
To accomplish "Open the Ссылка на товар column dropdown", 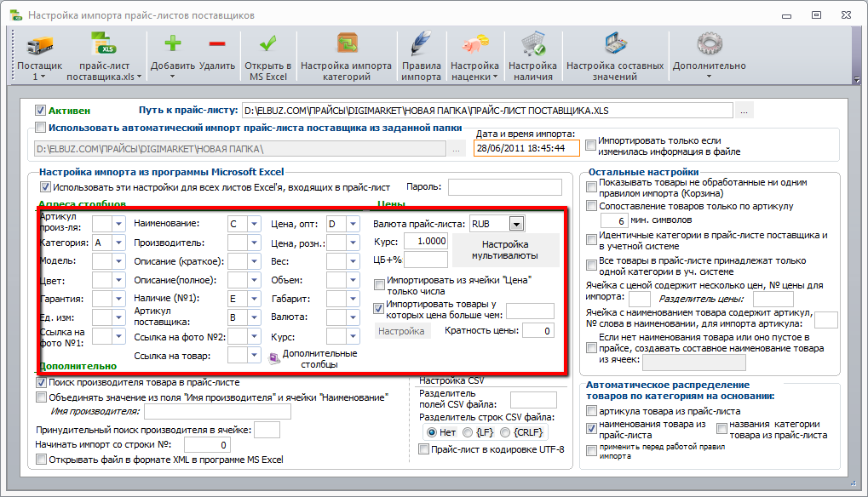I will [x=254, y=355].
